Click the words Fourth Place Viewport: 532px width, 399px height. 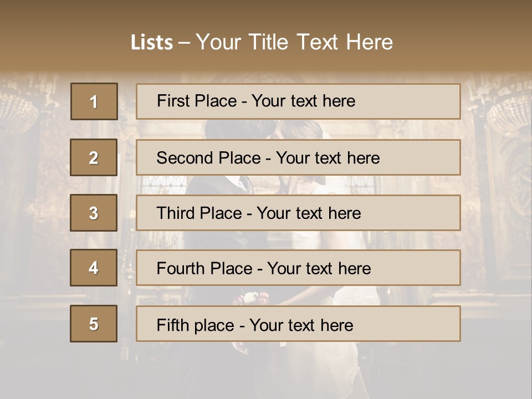click(x=204, y=268)
